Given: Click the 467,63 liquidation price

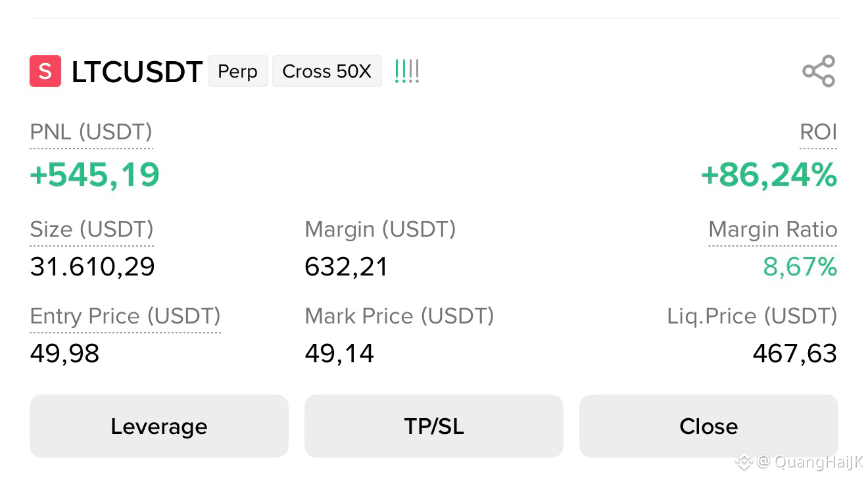Looking at the screenshot, I should click(794, 354).
